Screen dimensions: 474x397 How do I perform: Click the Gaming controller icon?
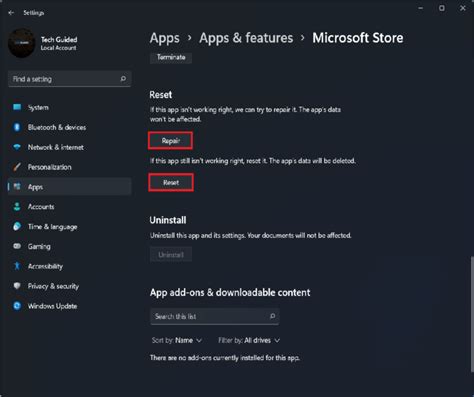tap(17, 246)
